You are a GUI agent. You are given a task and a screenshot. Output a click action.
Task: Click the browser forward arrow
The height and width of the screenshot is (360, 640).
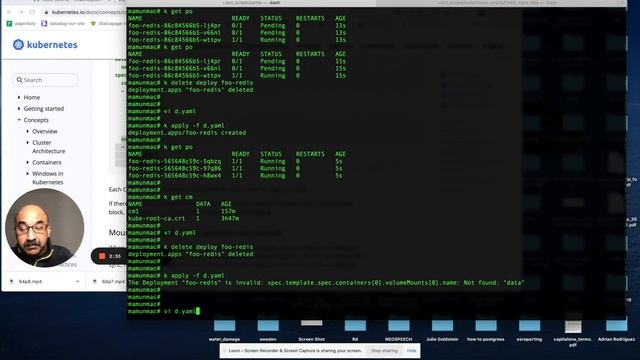(x=21, y=12)
